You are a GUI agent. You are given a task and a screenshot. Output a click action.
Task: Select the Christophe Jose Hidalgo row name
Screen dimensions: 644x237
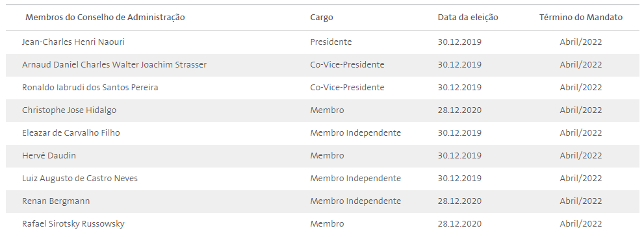point(69,110)
